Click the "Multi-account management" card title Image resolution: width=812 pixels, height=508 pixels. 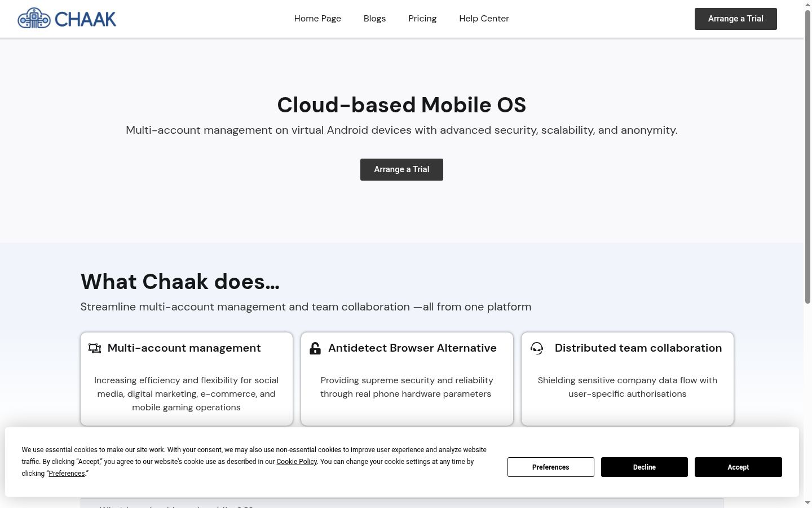tap(184, 348)
